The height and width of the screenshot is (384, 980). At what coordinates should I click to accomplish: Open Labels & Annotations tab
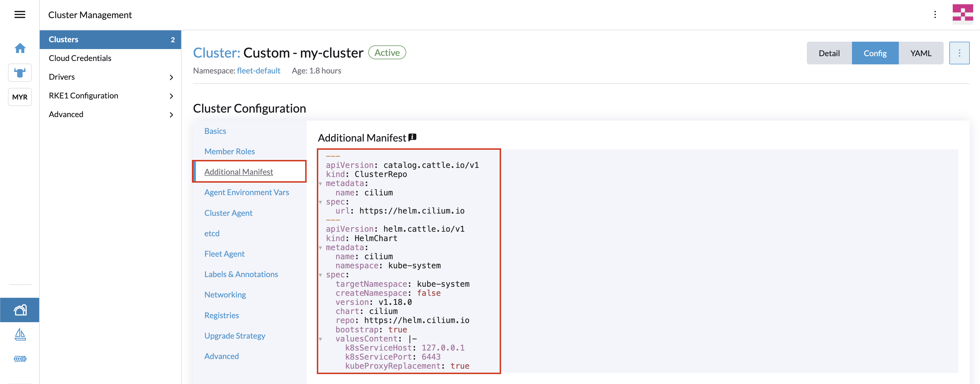241,275
